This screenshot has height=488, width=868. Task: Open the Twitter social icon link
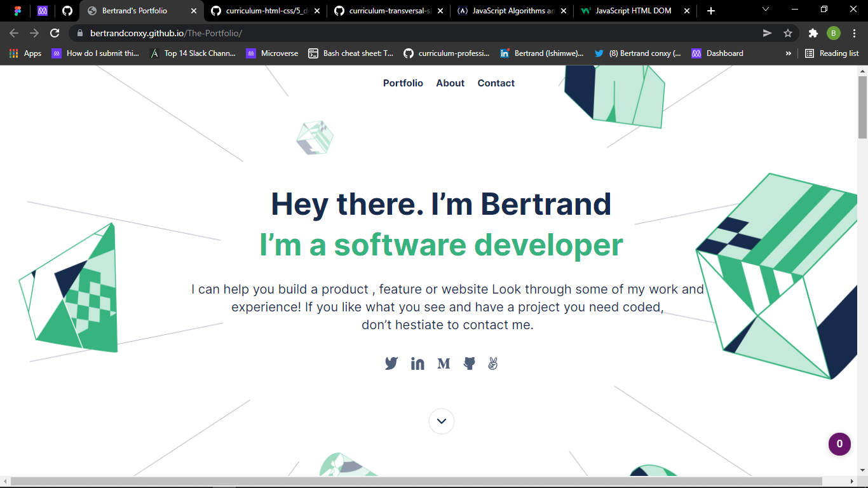[x=391, y=363]
